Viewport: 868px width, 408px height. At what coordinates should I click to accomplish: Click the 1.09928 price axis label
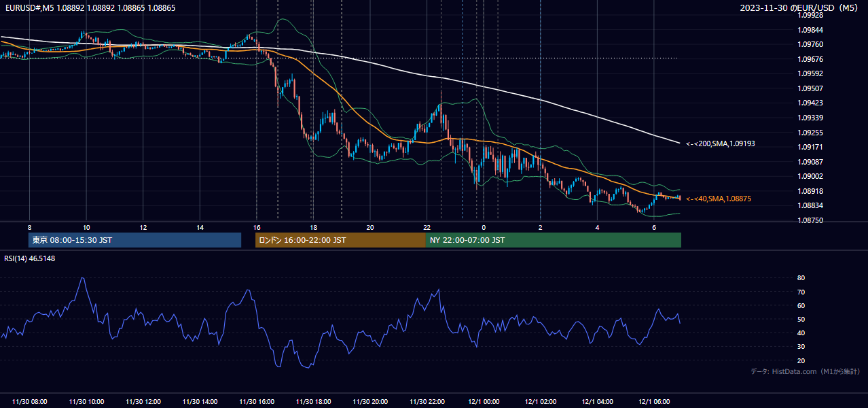pyautogui.click(x=811, y=15)
